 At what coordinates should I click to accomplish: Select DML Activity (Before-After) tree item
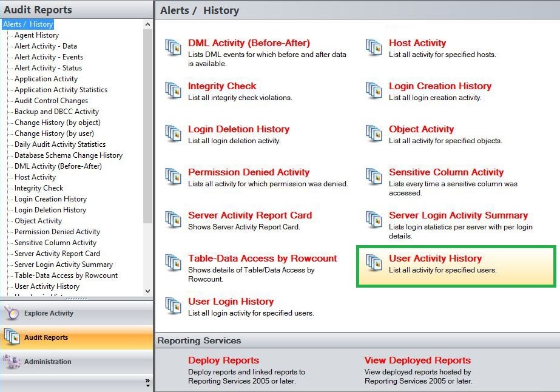[x=58, y=166]
